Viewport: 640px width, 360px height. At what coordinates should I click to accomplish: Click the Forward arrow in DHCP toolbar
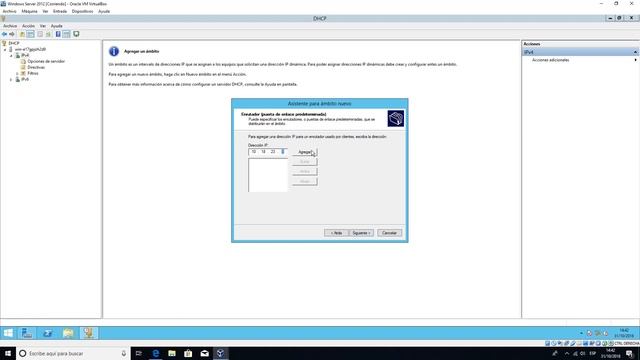click(12, 34)
